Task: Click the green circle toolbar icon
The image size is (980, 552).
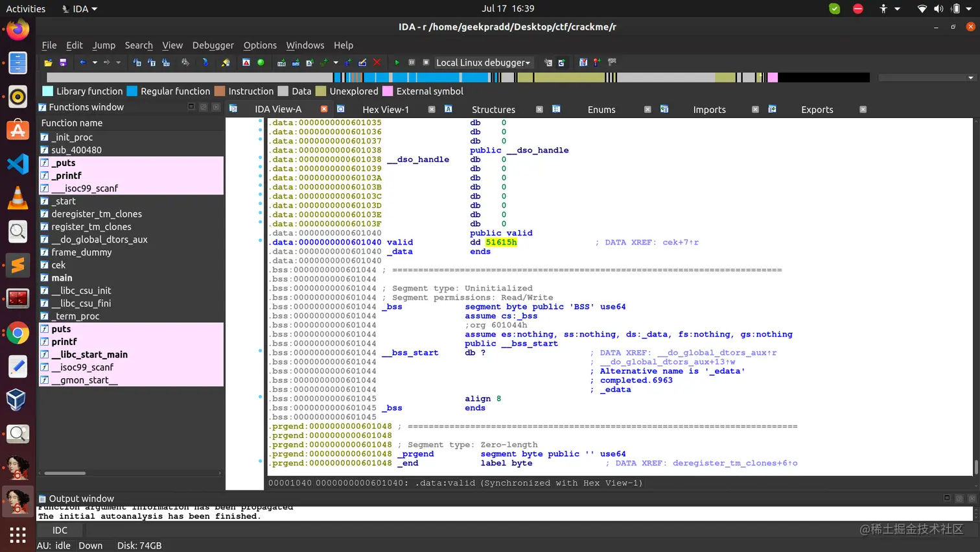Action: point(261,63)
